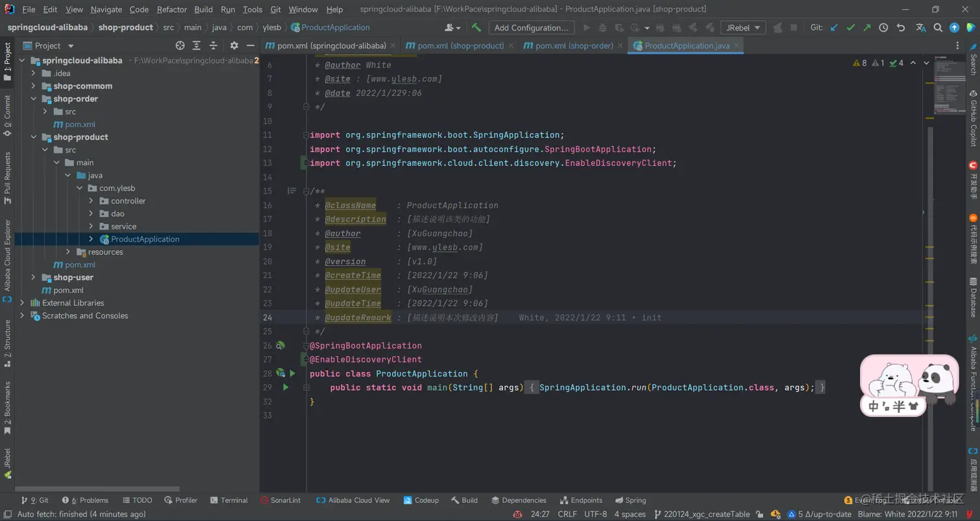
Task: Click the Git Push arrow icon
Action: tap(867, 27)
